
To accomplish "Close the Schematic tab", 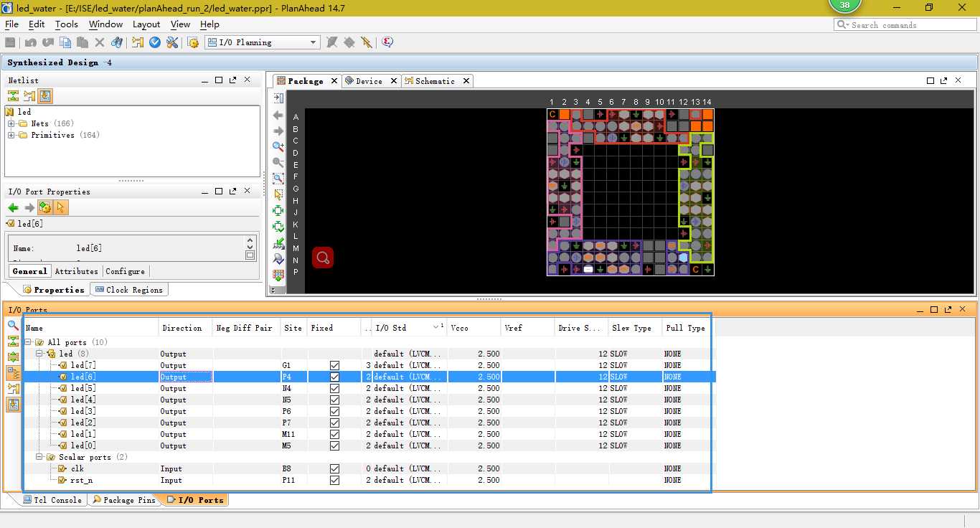I will [x=466, y=81].
